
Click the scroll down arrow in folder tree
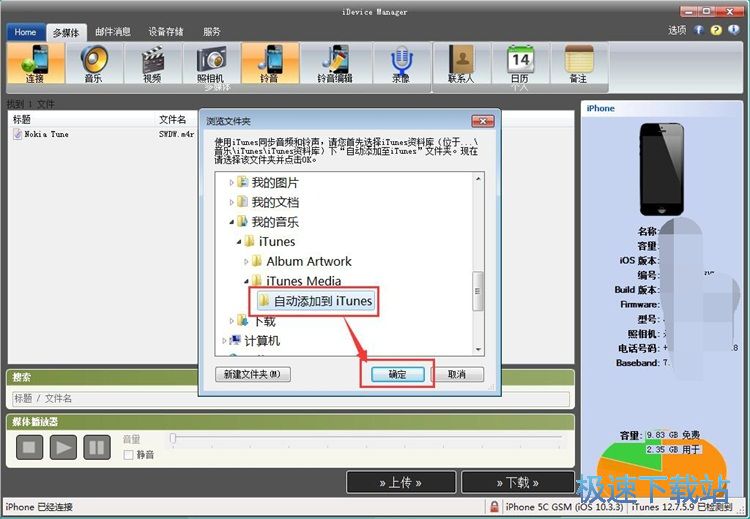478,350
